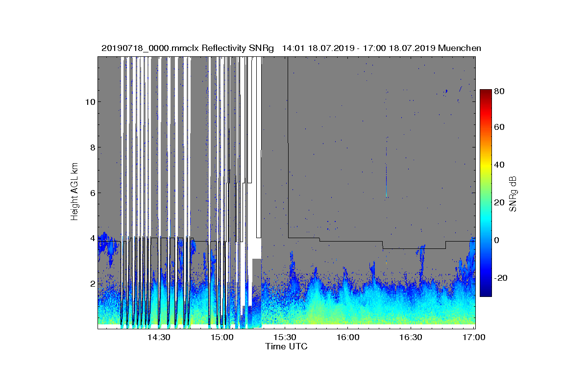Click the height tick label 6

pyautogui.click(x=91, y=193)
